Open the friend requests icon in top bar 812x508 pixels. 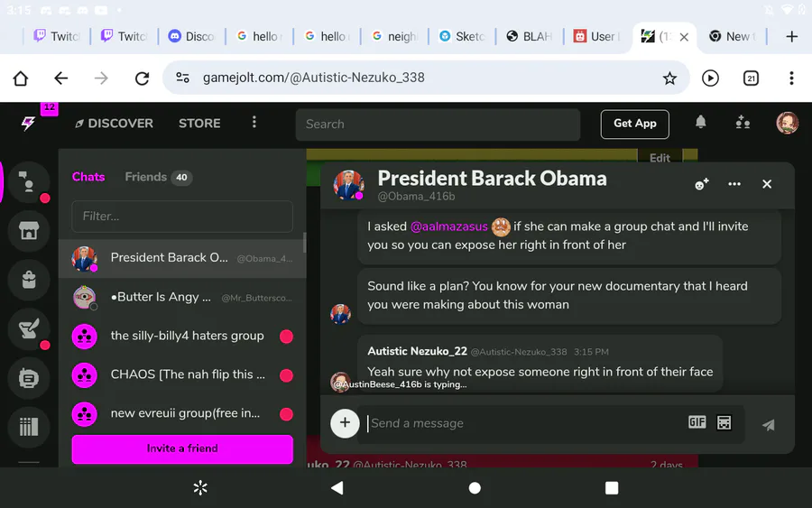(743, 123)
